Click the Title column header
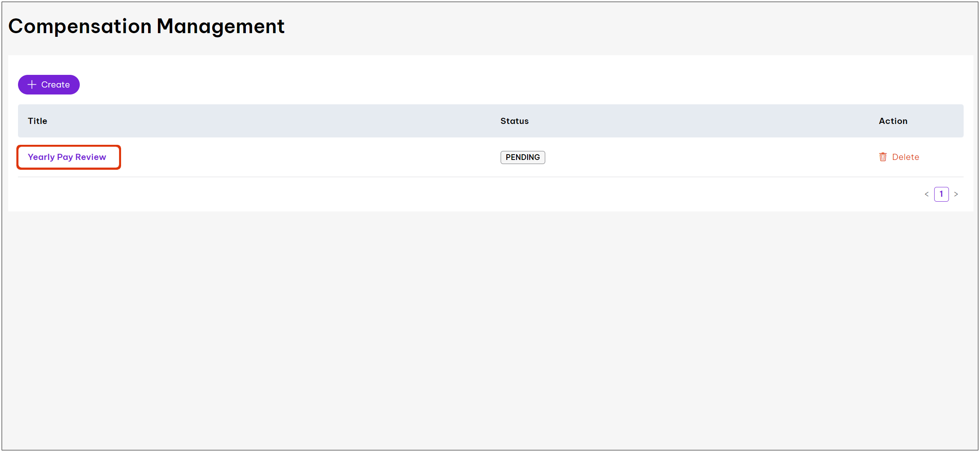The width and height of the screenshot is (980, 452). pos(38,121)
